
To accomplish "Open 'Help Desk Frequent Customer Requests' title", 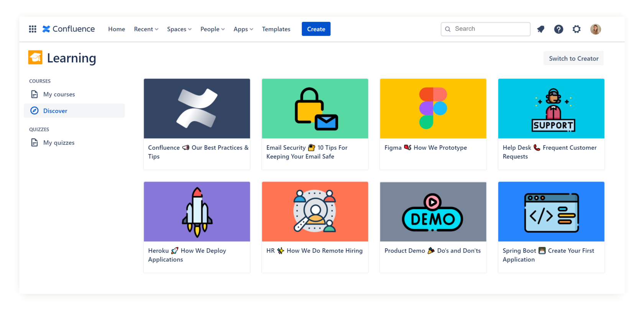I will (550, 152).
